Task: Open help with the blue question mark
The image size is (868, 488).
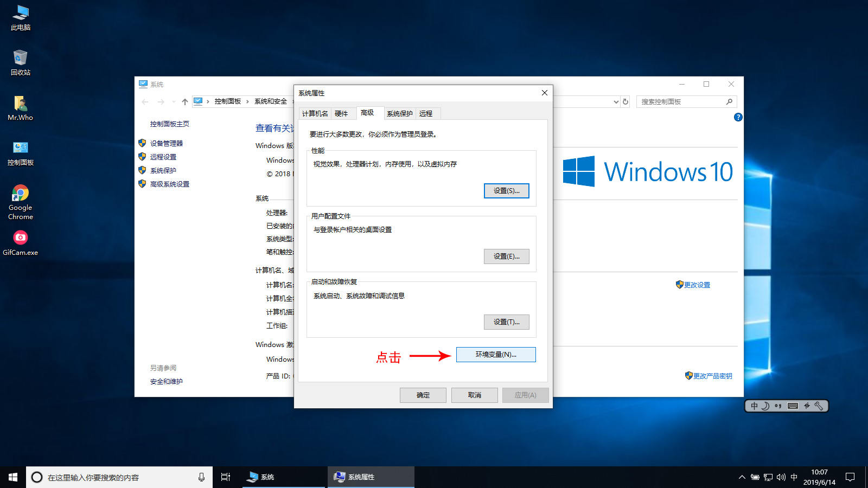Action: [x=738, y=117]
